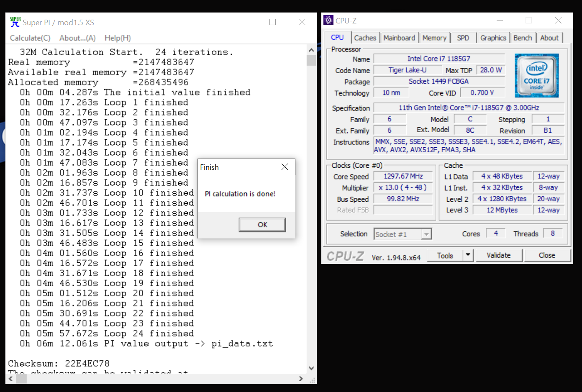The image size is (582, 392).
Task: Click the Multiplier value 'x 13.0 ( 4 - 48 )'
Action: point(403,188)
